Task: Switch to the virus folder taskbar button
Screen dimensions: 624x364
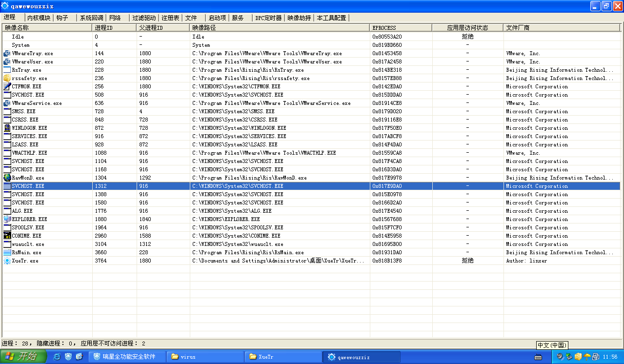Action: pos(205,357)
